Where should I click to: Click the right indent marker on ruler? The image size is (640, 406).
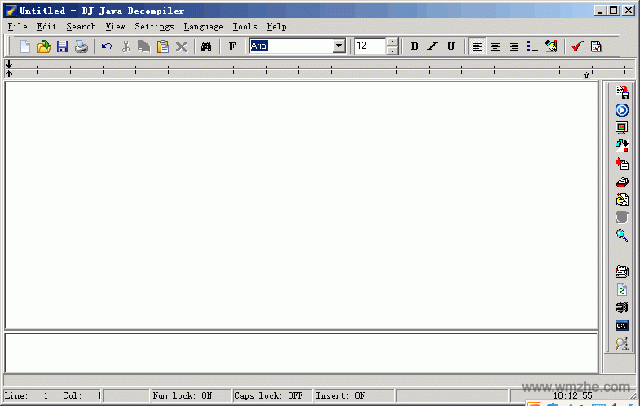(x=587, y=75)
